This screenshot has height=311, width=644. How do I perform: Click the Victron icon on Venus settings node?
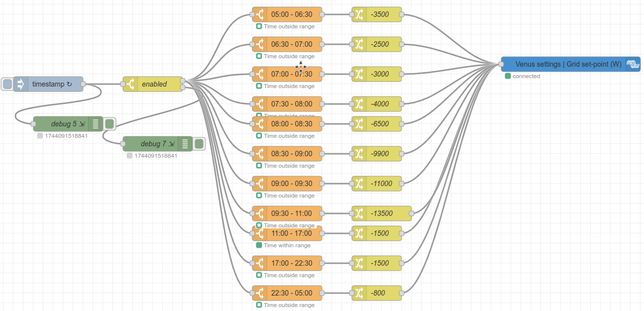pyautogui.click(x=633, y=64)
